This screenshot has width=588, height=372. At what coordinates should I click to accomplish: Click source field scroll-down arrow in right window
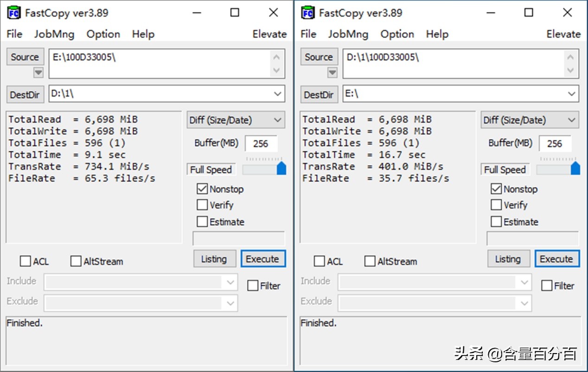(x=571, y=70)
